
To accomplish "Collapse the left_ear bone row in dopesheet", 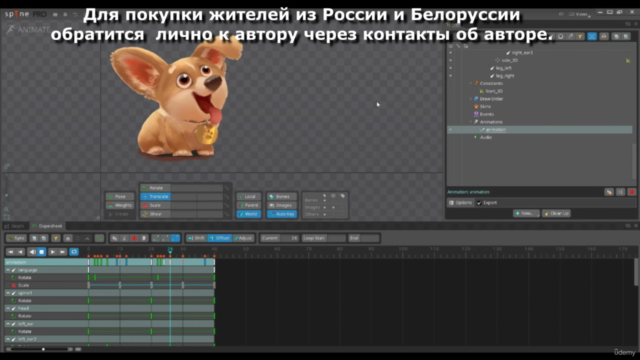I will 8,324.
